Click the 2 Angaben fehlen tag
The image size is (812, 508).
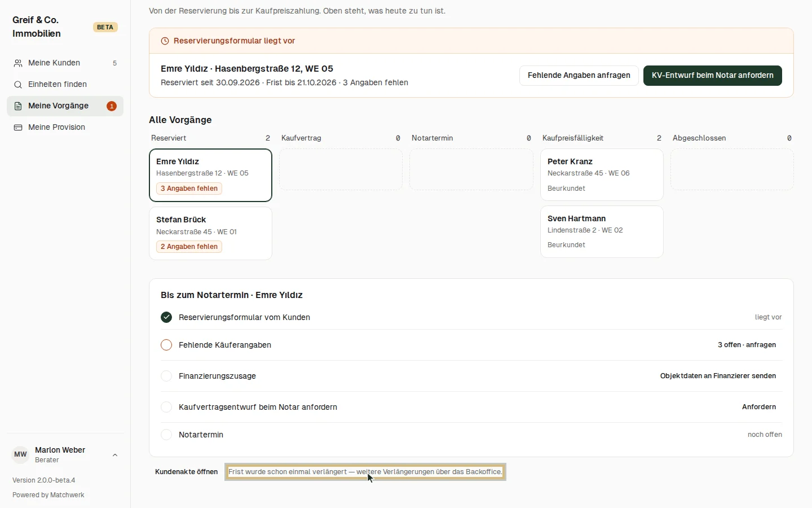tap(189, 247)
